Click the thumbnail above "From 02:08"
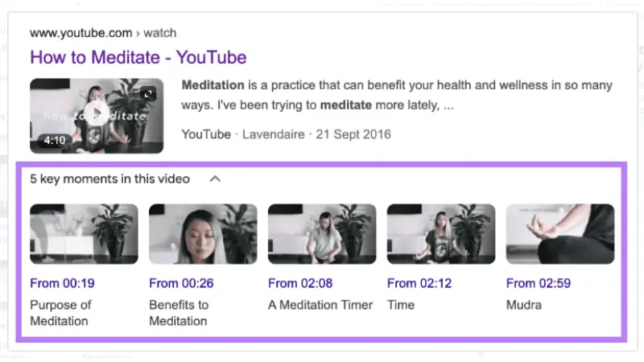Screen dimensions: 644x362 (x=322, y=234)
